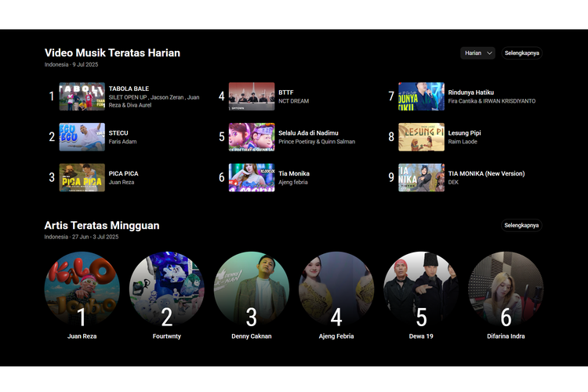Select Juan Reza artist avatar
Screen dimensions: 588x392
[x=82, y=289]
